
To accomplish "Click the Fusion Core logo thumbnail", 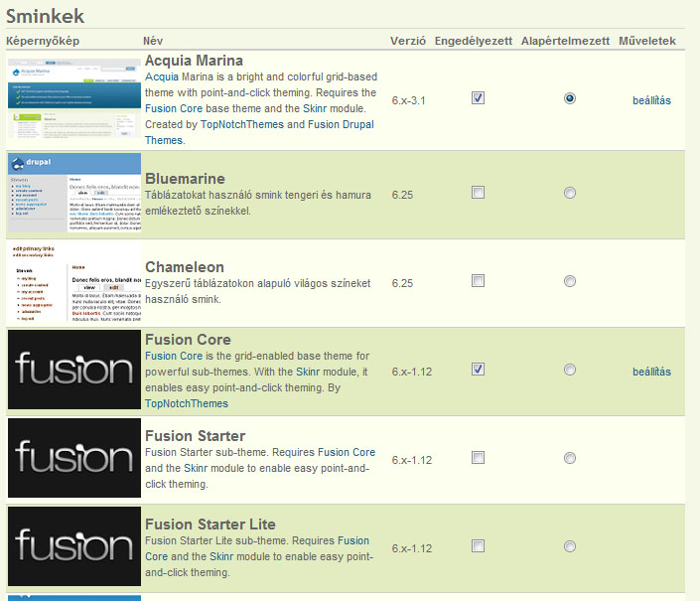I will click(x=74, y=370).
